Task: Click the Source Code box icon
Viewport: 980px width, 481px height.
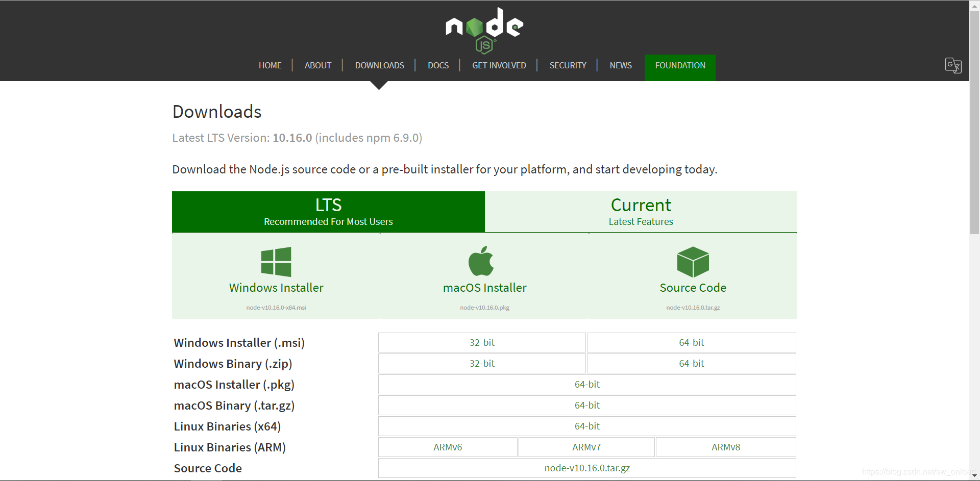Action: point(693,262)
